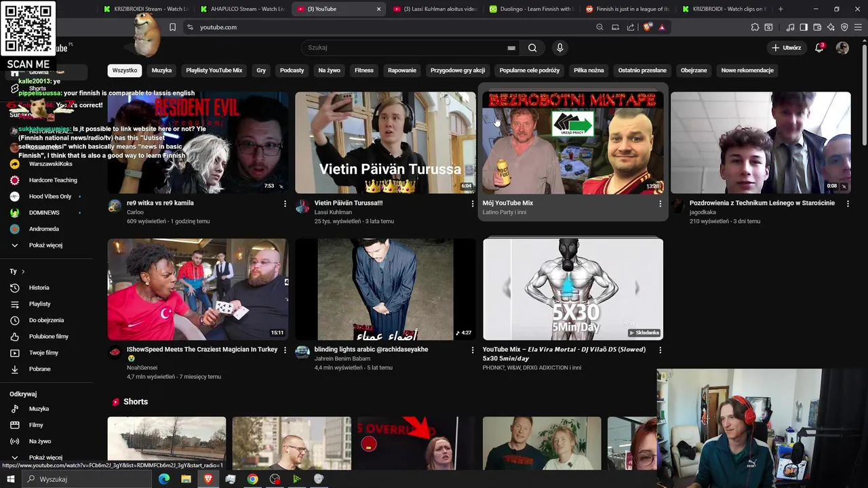Screen dimensions: 868x488
Task: Click the page vertical scrollbar
Action: (863, 95)
